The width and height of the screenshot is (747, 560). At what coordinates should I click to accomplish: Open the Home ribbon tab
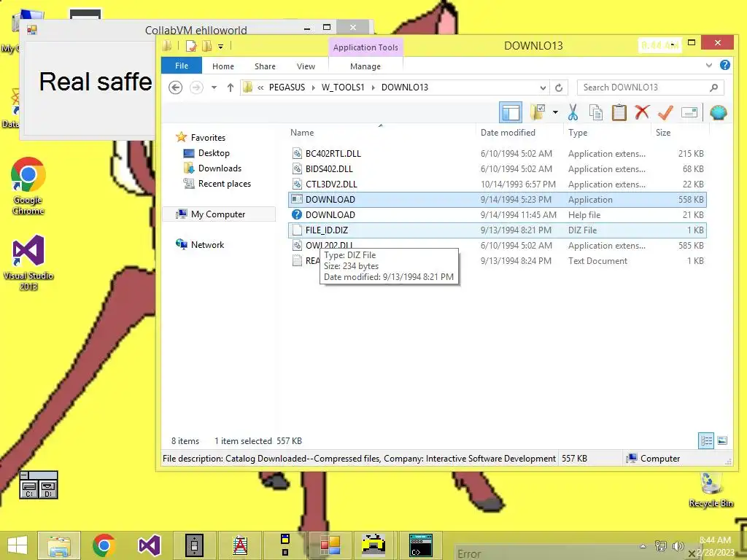(223, 66)
